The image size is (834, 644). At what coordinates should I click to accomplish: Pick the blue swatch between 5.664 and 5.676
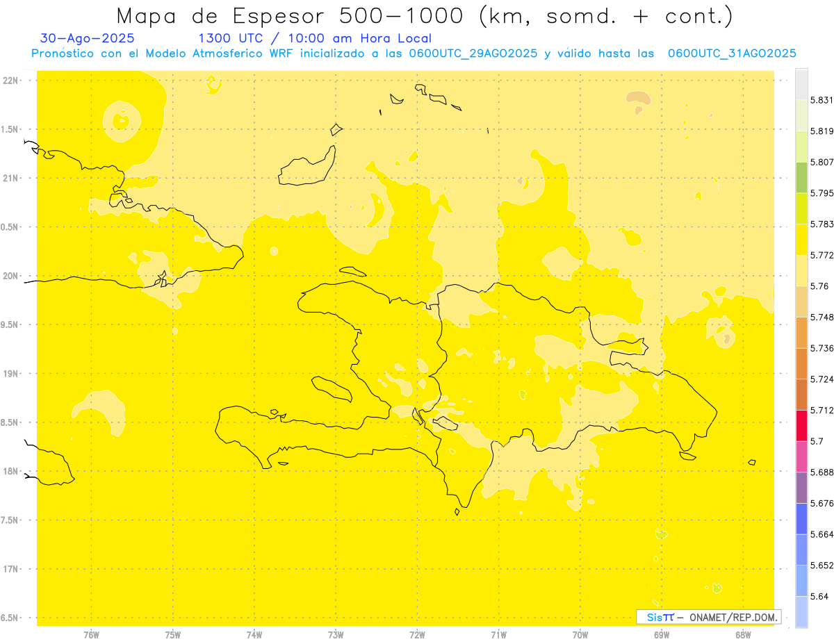801,518
